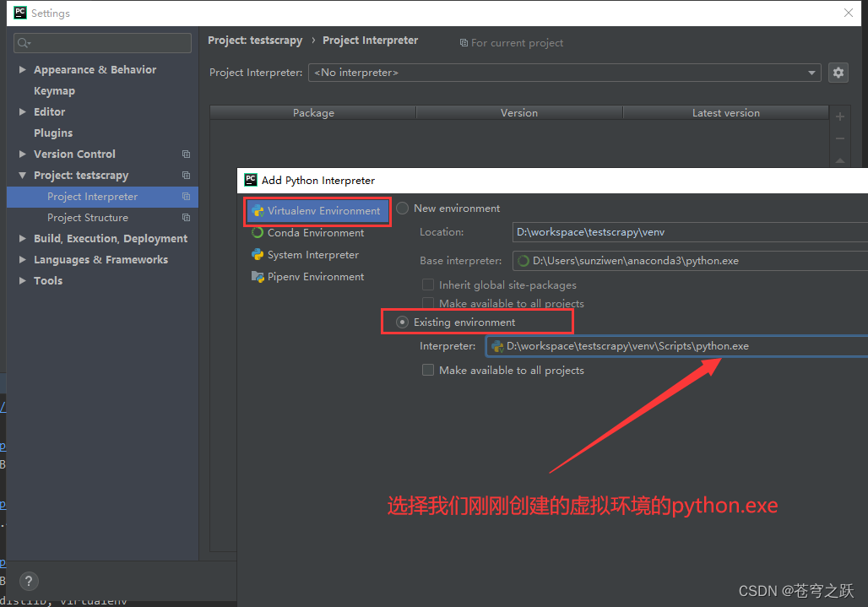This screenshot has width=868, height=607.
Task: Click the Python icon beside System Interpreter
Action: click(x=258, y=254)
